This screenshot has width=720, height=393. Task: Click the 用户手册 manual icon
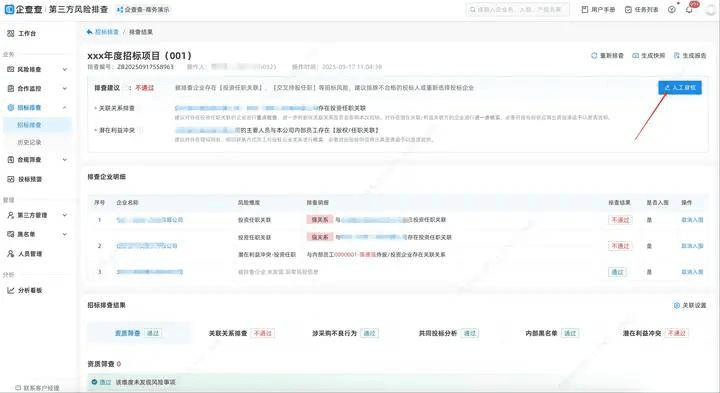[x=585, y=10]
